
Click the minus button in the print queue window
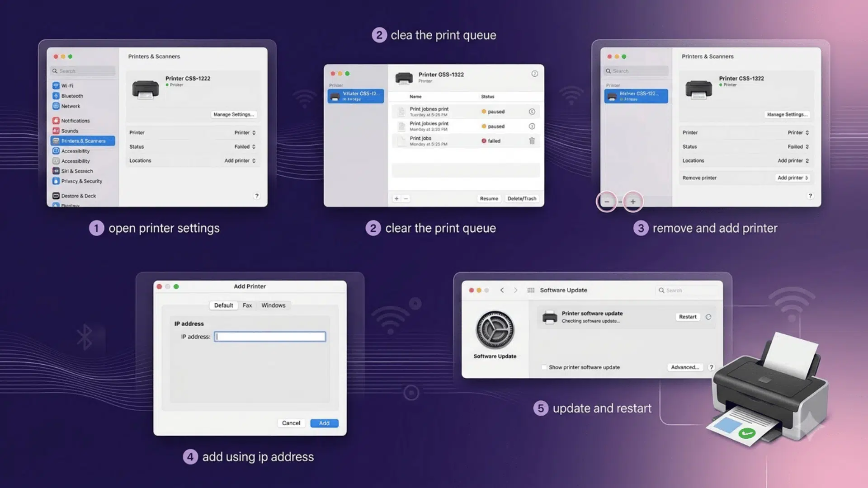[x=406, y=198]
